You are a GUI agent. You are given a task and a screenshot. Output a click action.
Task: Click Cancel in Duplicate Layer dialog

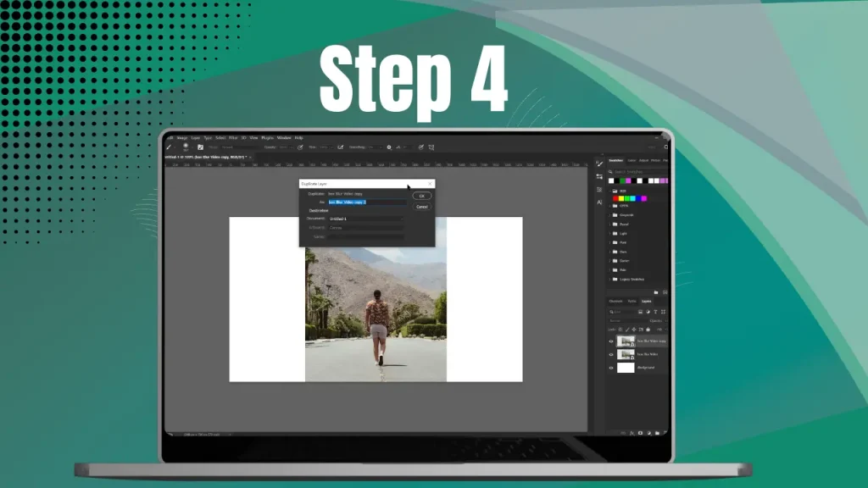(422, 207)
